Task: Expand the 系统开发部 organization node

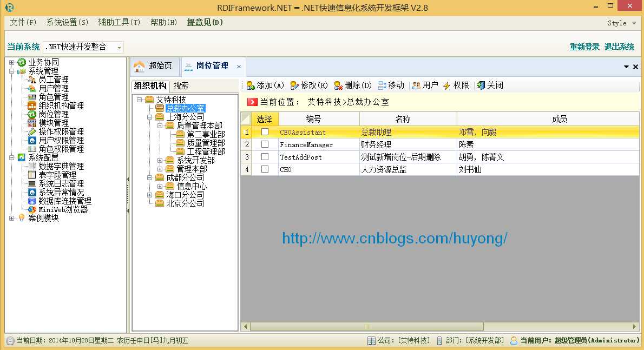Action: (160, 161)
